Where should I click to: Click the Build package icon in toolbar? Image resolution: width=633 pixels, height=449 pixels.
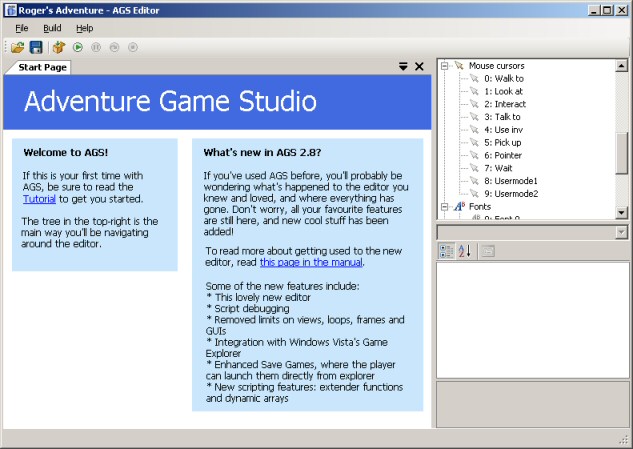(x=59, y=47)
